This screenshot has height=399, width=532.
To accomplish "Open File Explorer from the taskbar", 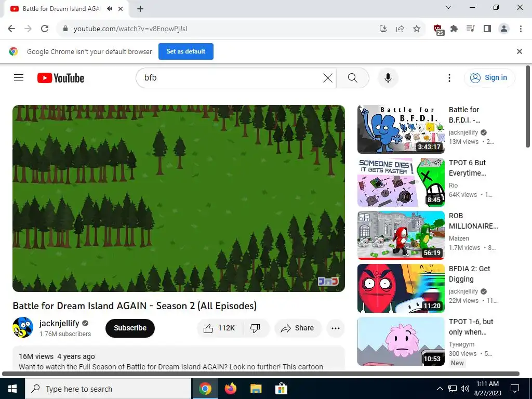I will (256, 389).
